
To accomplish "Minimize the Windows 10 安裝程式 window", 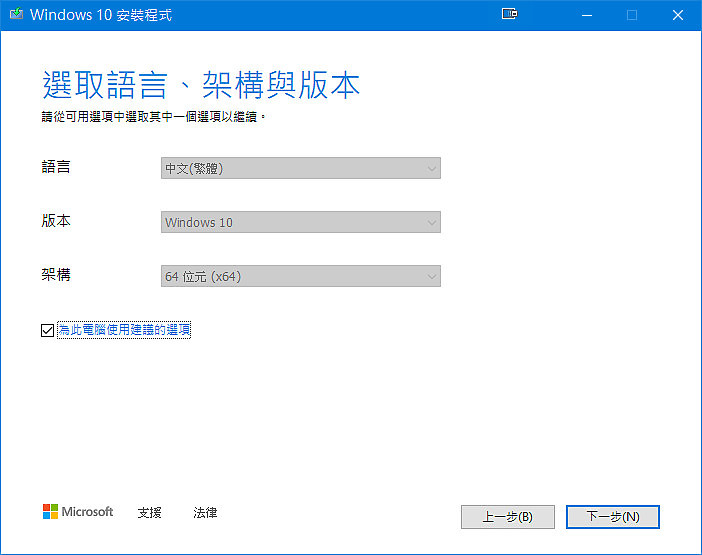I will [587, 15].
